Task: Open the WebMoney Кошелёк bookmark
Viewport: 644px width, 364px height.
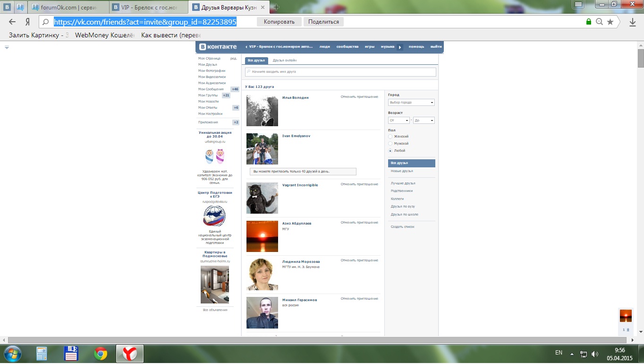Action: tap(105, 35)
